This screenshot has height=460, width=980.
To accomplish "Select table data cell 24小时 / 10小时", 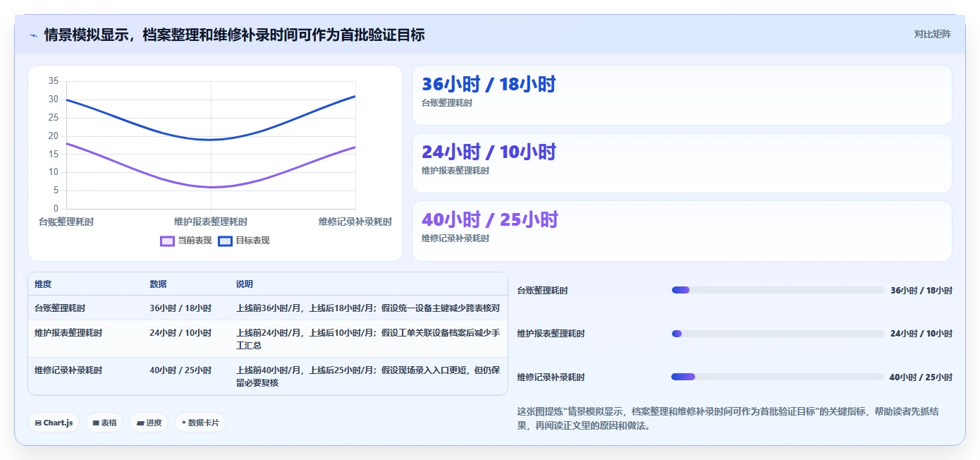I will coord(180,333).
